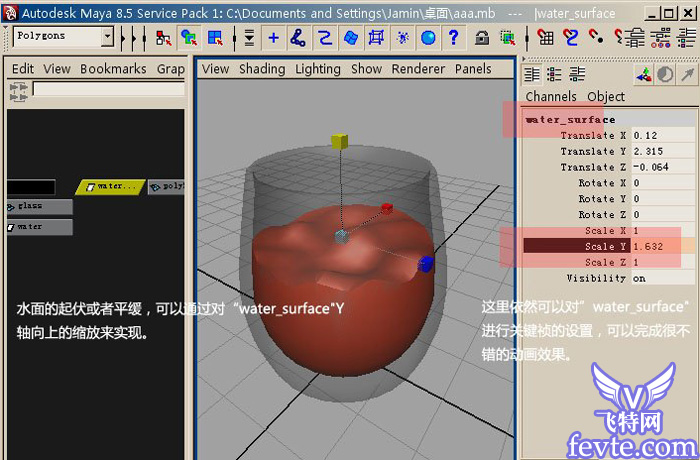Screen dimensions: 700x460
Task: Select by component type mode icon
Action: click(215, 38)
